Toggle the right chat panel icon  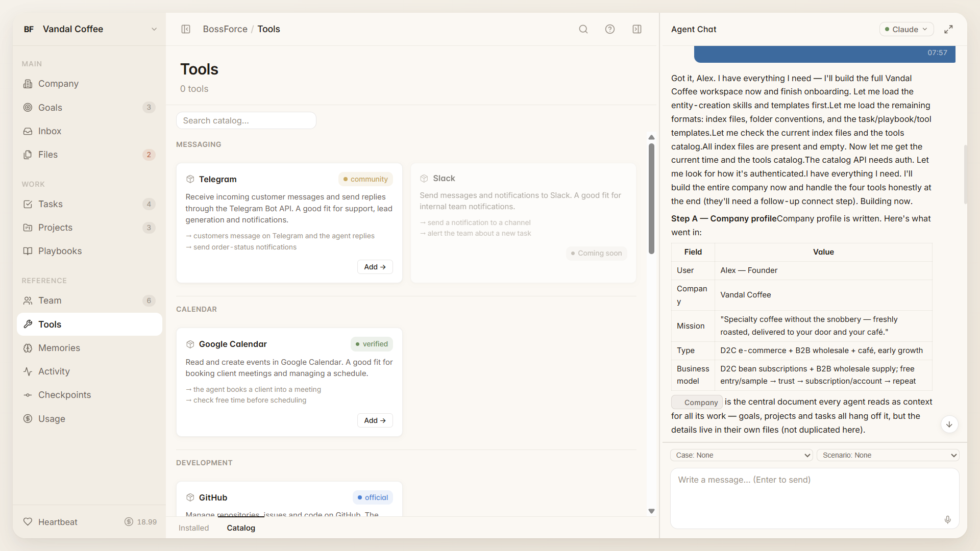(x=637, y=29)
